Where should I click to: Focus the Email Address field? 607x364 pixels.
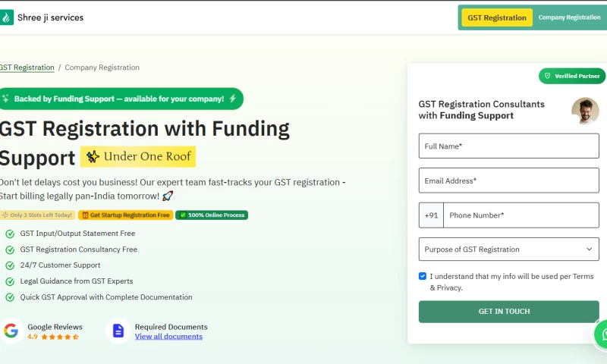point(508,180)
